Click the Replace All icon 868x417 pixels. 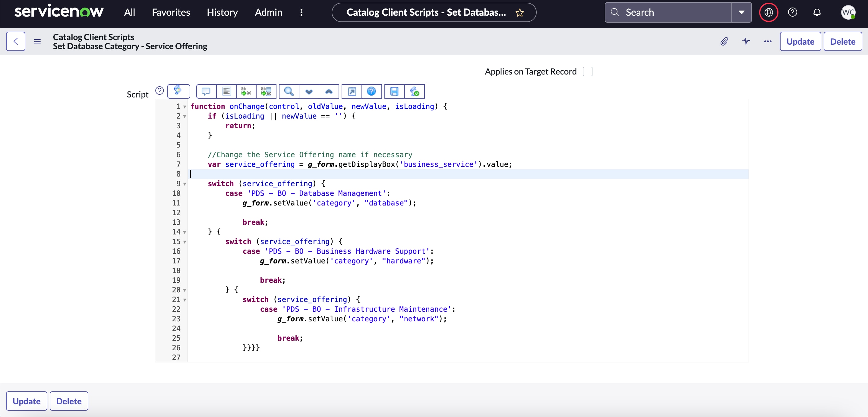(x=266, y=91)
